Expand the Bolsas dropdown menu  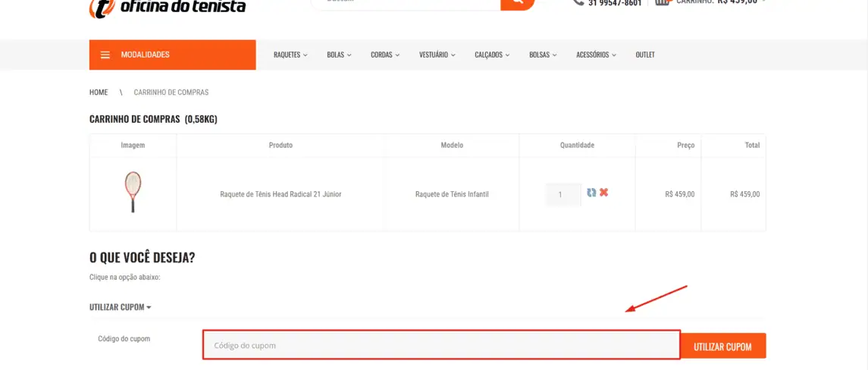543,55
